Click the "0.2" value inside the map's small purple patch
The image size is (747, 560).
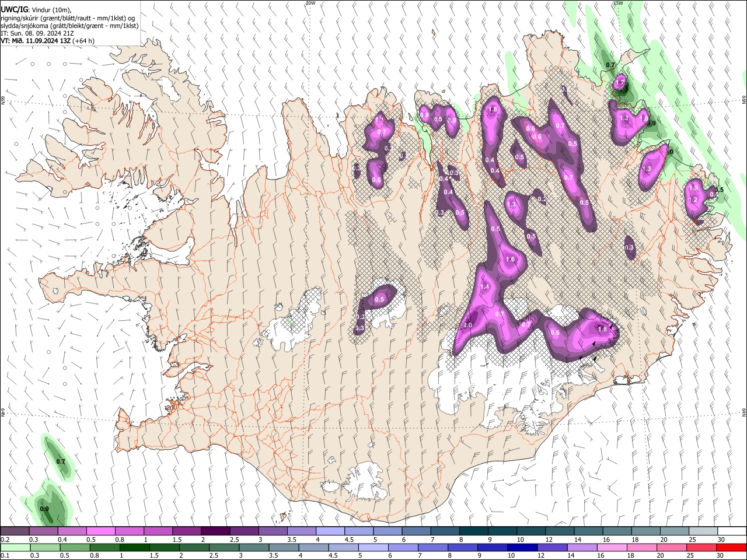click(542, 199)
